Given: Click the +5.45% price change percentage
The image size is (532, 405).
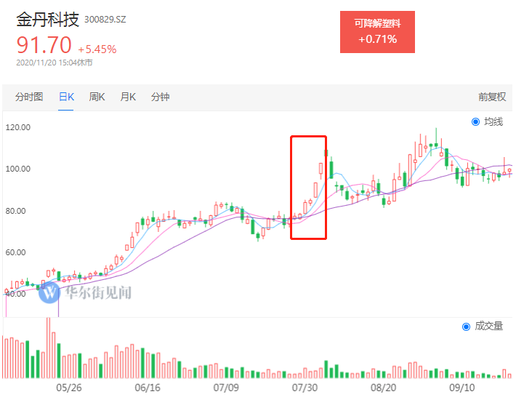Looking at the screenshot, I should coord(97,49).
